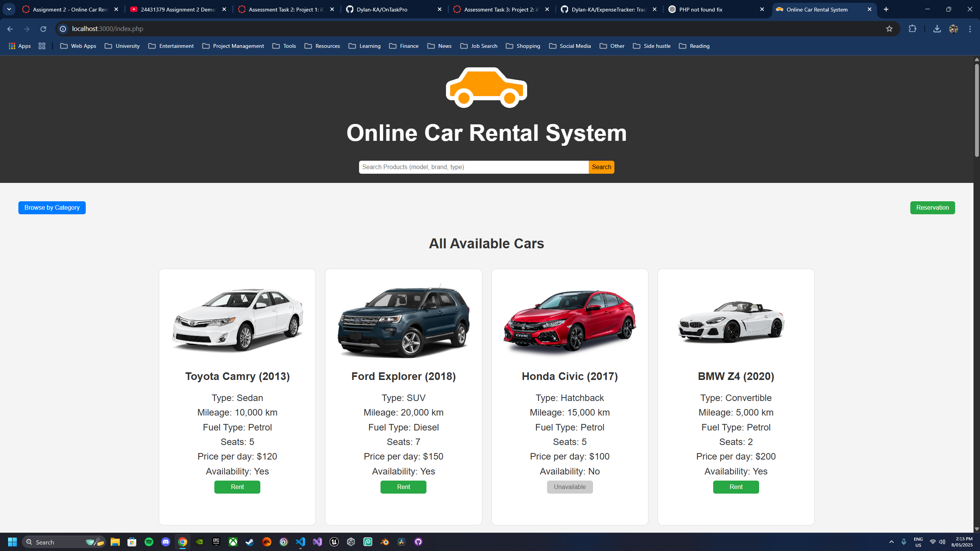
Task: Switch to Assignment 2 - Online Car Rental tab
Action: coord(70,9)
